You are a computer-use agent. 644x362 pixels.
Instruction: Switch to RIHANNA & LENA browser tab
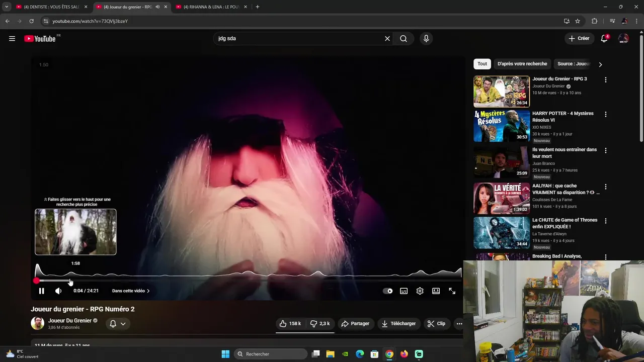211,7
